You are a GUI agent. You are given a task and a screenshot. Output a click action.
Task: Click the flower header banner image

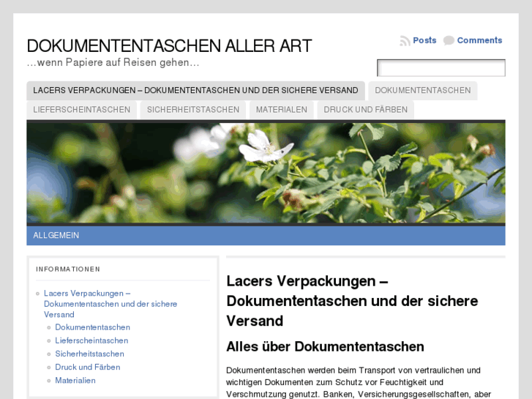(266, 172)
